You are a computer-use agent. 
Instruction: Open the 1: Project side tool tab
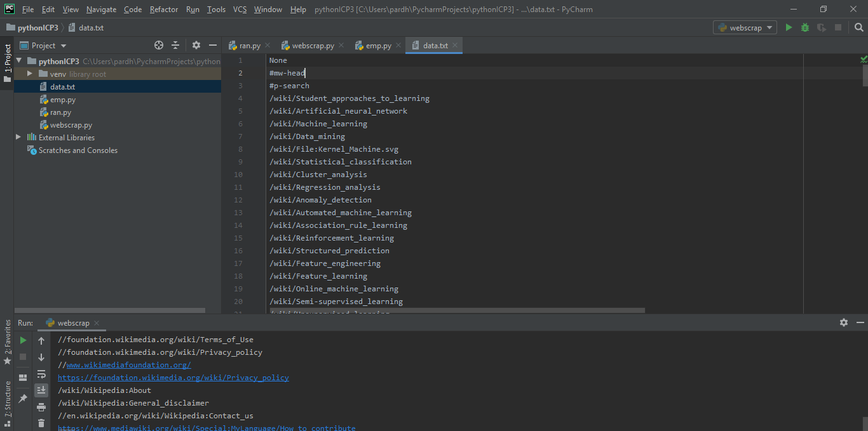coord(7,63)
